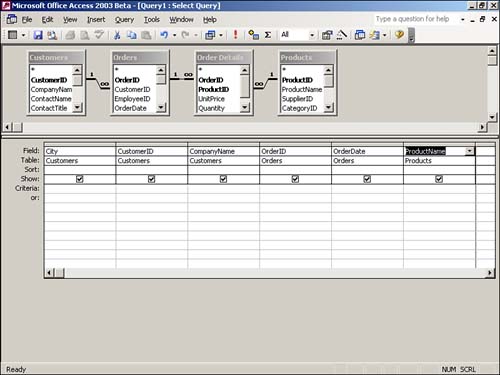Click the Print Preview toolbar icon
Screen dimensions: 500x375
point(85,35)
